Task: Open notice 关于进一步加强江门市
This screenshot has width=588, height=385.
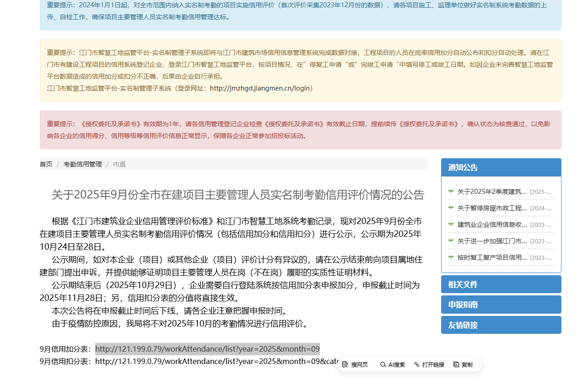Action: [x=492, y=241]
